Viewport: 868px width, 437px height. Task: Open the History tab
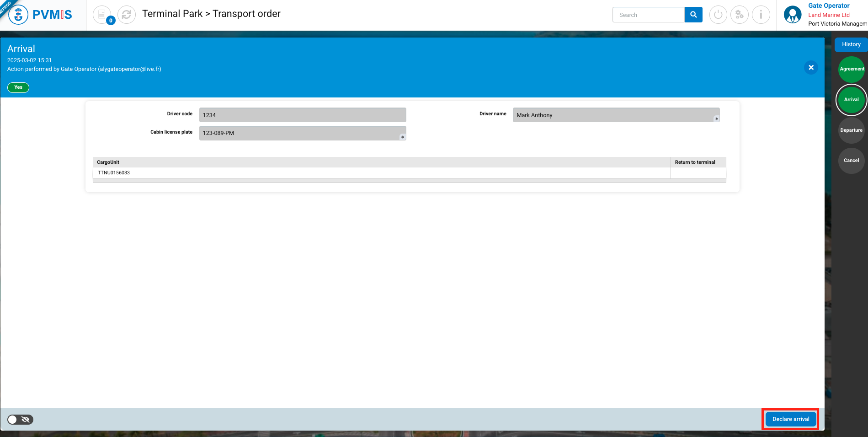(x=851, y=44)
